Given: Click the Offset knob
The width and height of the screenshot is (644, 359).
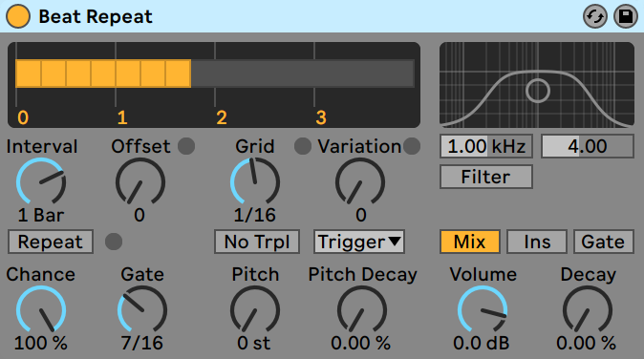Looking at the screenshot, I should coord(140,181).
